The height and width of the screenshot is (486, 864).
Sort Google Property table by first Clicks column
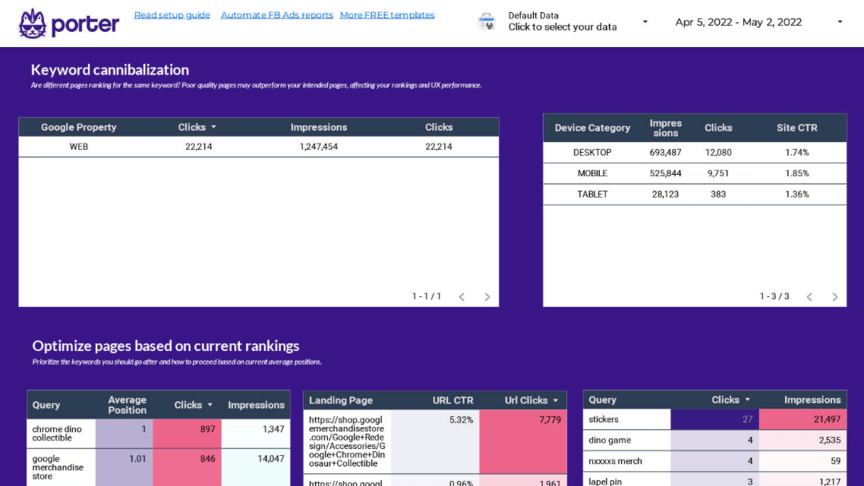197,127
